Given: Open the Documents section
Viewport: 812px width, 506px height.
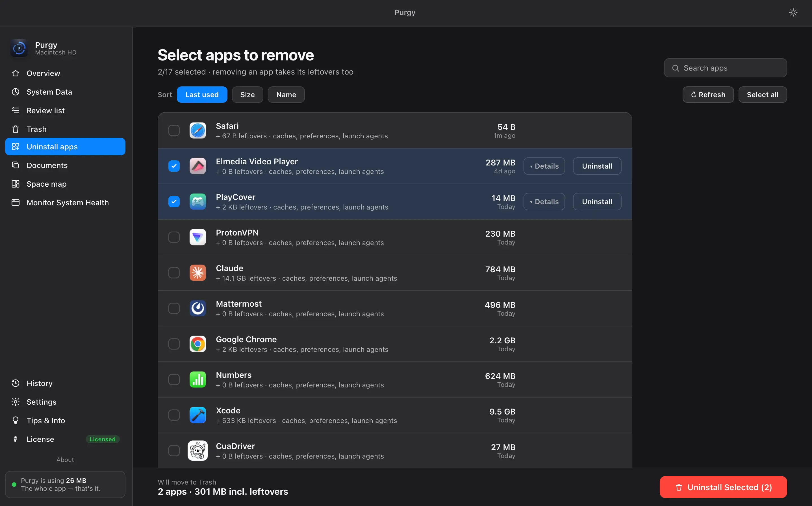Looking at the screenshot, I should click(x=65, y=165).
